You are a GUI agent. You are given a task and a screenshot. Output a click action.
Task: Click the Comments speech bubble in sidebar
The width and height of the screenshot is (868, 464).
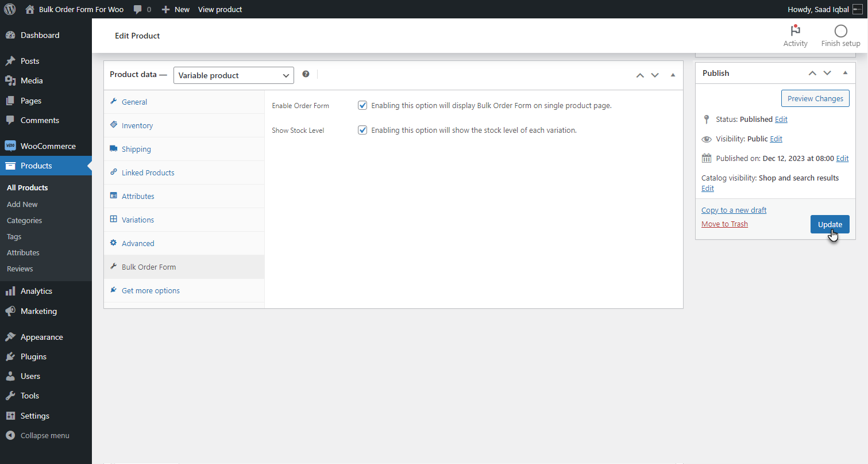click(10, 120)
